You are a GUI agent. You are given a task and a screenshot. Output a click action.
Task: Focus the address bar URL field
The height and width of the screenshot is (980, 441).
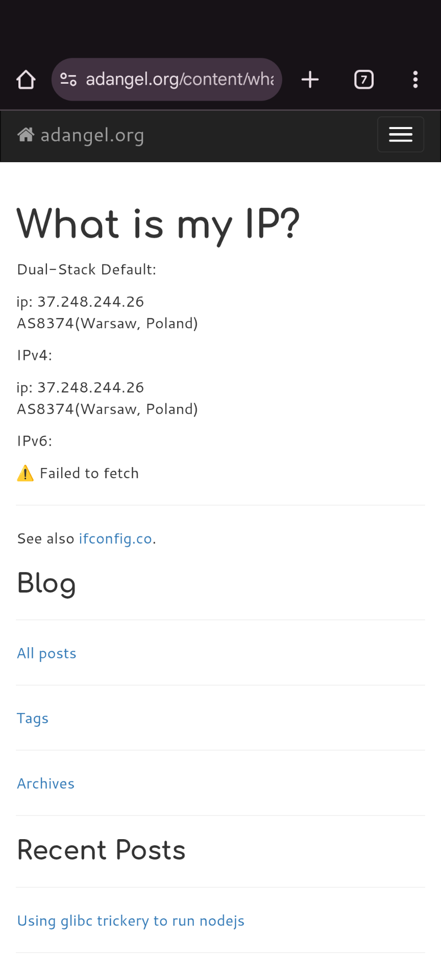pyautogui.click(x=180, y=80)
